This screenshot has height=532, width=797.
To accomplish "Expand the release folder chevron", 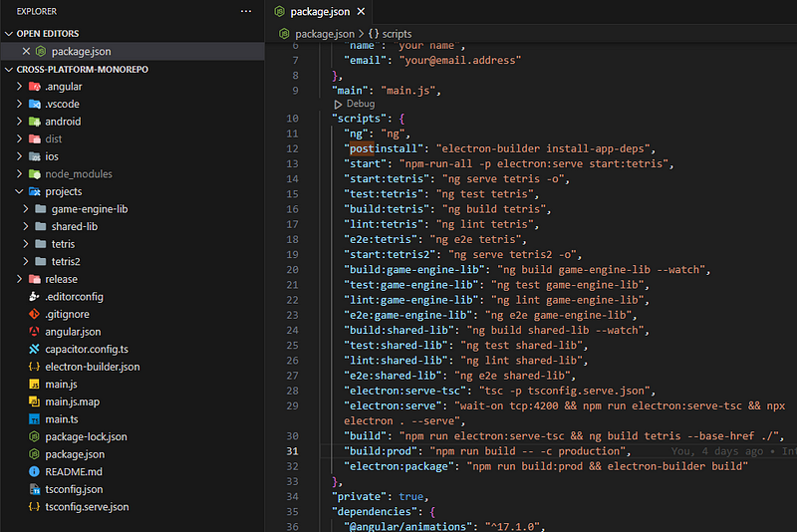I will click(x=19, y=279).
